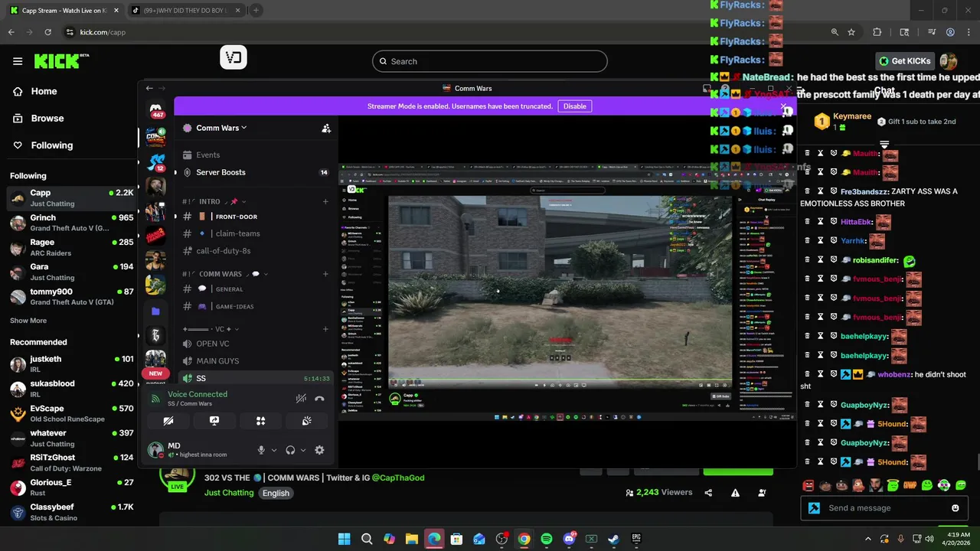The image size is (980, 551).
Task: Focus the Kick search field
Action: [490, 61]
